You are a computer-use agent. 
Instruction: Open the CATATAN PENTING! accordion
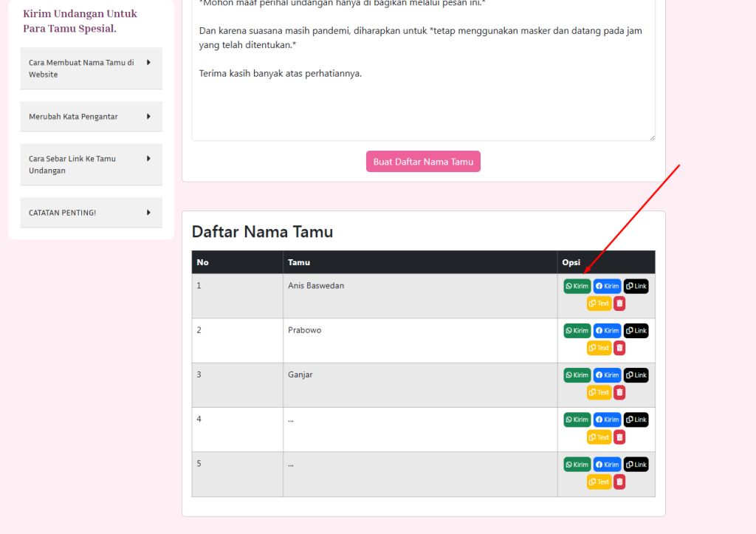91,213
